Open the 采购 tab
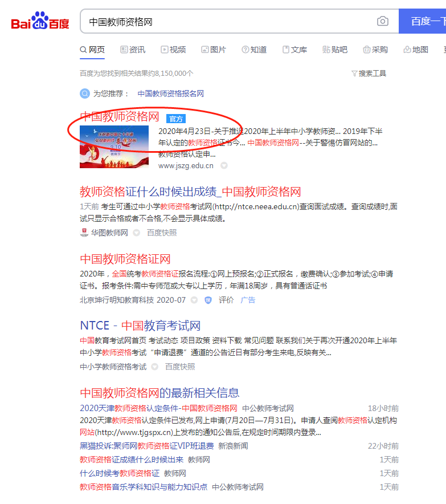This screenshot has height=504, width=446. click(x=376, y=50)
